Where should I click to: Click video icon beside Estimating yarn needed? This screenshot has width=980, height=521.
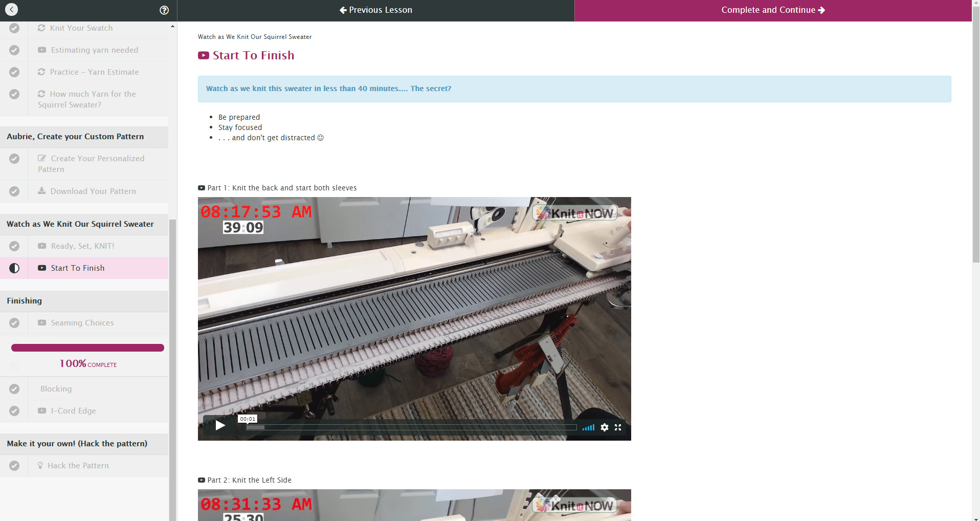point(42,50)
